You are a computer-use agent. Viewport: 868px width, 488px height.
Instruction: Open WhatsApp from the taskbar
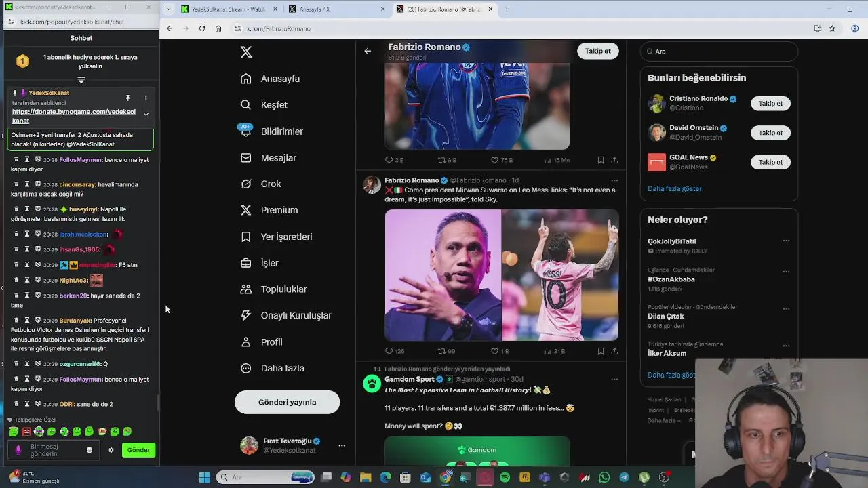pos(604,477)
